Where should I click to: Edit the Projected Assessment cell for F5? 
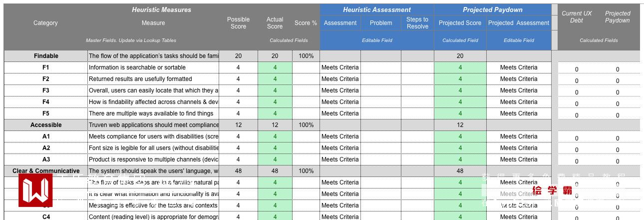pyautogui.click(x=519, y=113)
